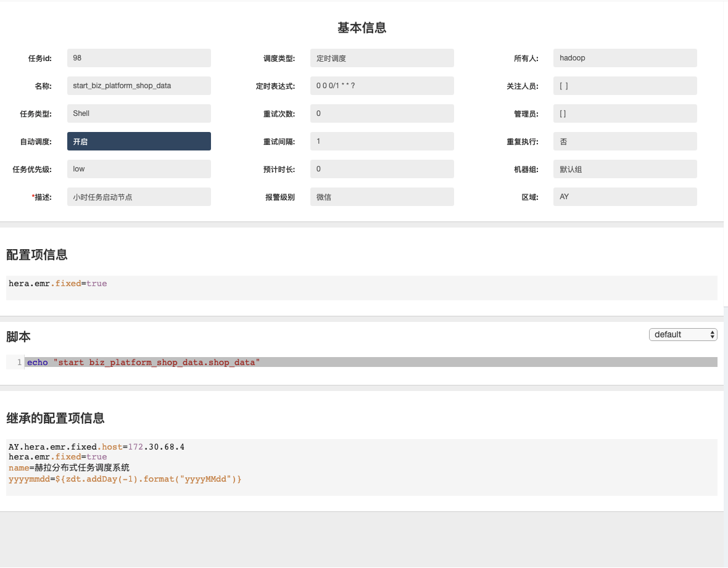Image resolution: width=728 pixels, height=568 pixels.
Task: Click the 区域 field showing AY
Action: point(625,197)
